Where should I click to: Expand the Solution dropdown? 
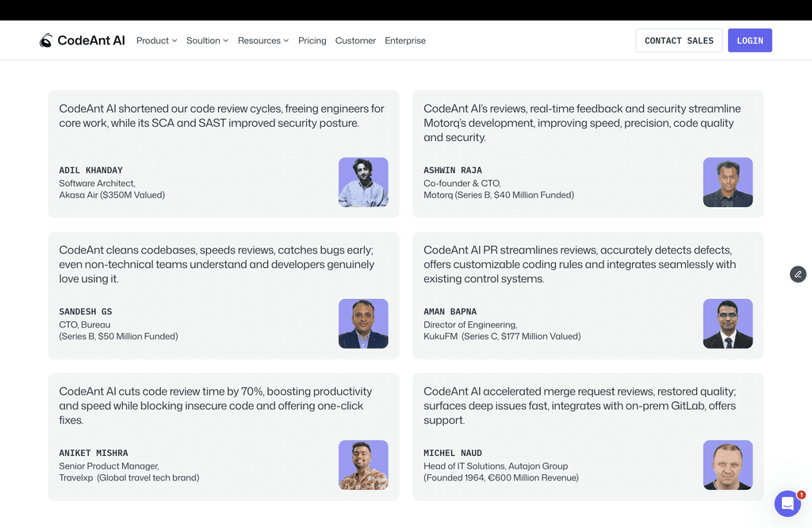(207, 40)
